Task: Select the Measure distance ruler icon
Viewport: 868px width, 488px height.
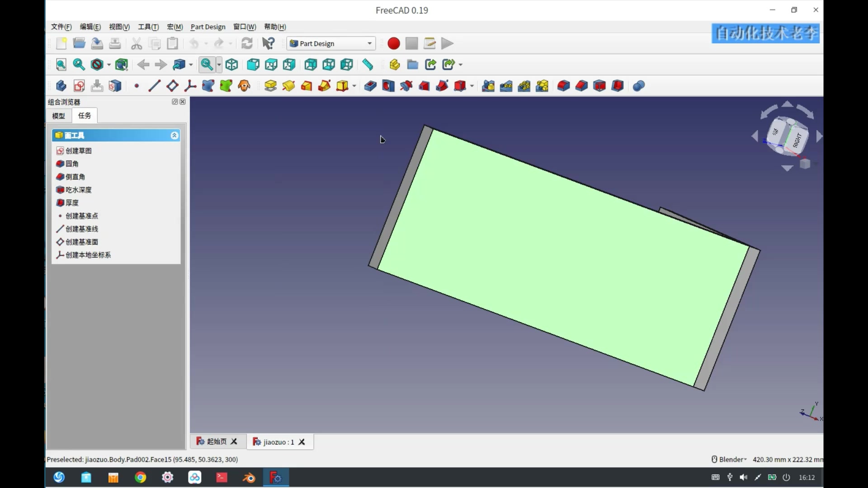Action: pos(368,65)
